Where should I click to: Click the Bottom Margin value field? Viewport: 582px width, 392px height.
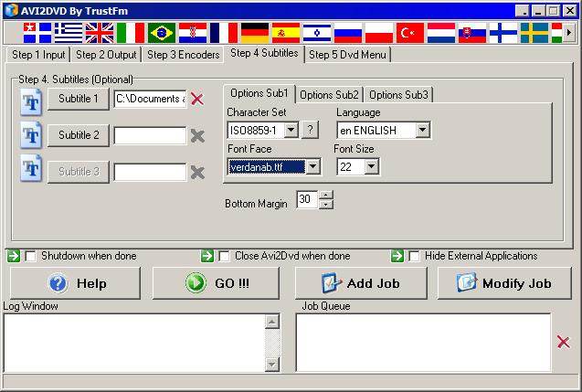[x=307, y=199]
